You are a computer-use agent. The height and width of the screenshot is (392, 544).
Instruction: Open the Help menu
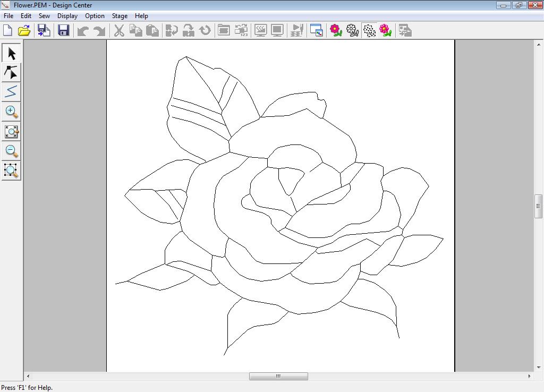coord(141,16)
